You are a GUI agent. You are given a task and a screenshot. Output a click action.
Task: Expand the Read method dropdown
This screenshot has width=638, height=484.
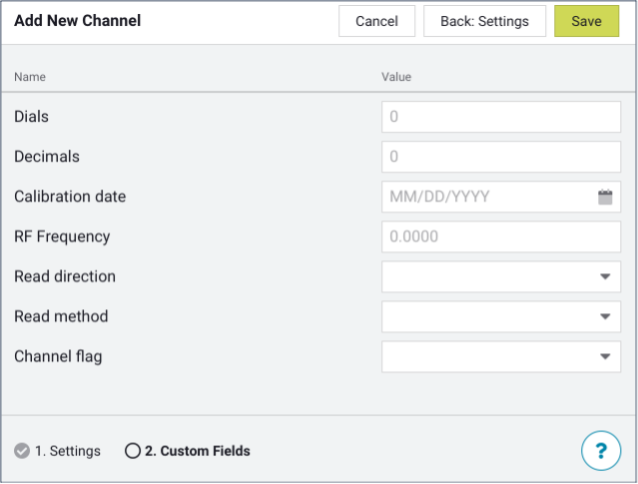(x=604, y=317)
